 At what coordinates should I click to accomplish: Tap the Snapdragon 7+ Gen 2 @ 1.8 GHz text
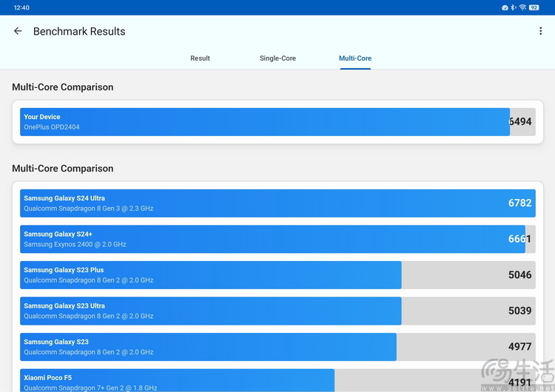pos(90,388)
